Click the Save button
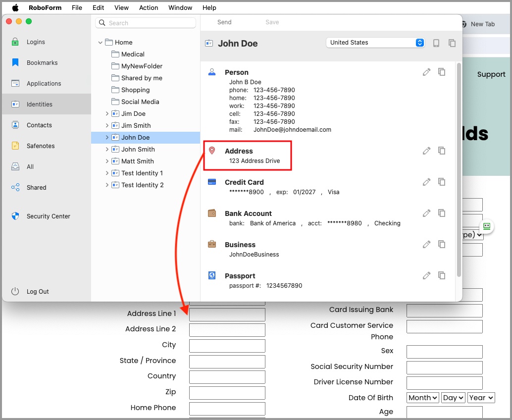This screenshot has width=512, height=420. [x=272, y=22]
